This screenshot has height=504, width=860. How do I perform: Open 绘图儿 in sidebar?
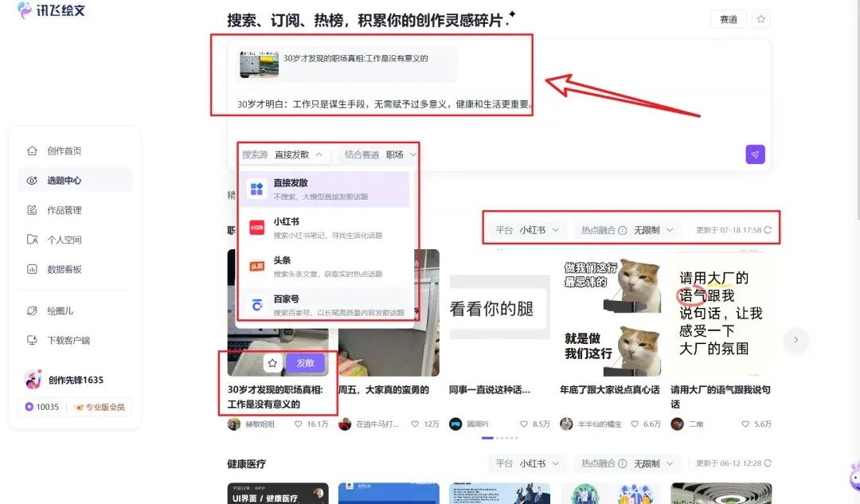tap(75, 311)
